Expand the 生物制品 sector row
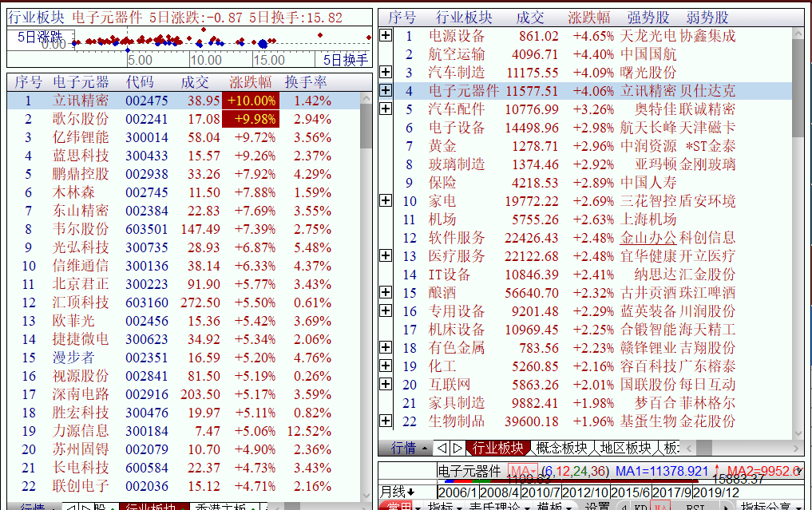812x510 pixels. point(386,421)
